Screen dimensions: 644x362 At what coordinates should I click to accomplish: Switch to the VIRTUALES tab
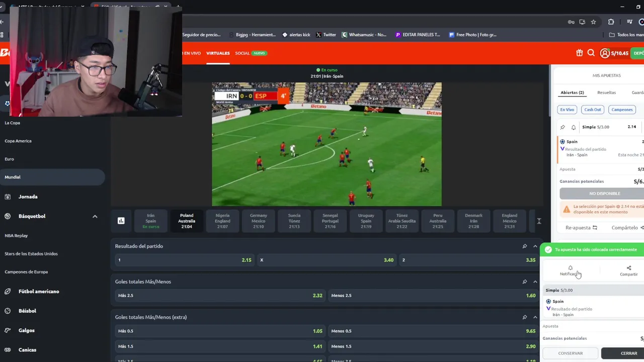(x=218, y=53)
